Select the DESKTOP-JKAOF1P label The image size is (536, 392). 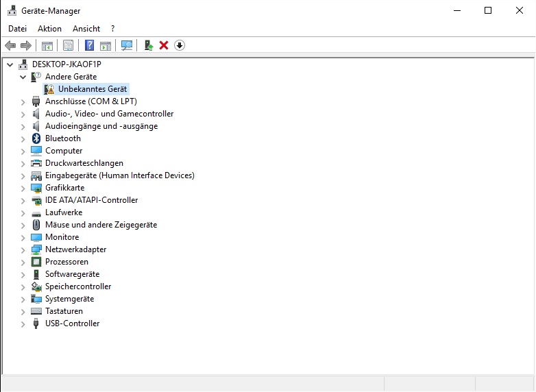point(66,64)
